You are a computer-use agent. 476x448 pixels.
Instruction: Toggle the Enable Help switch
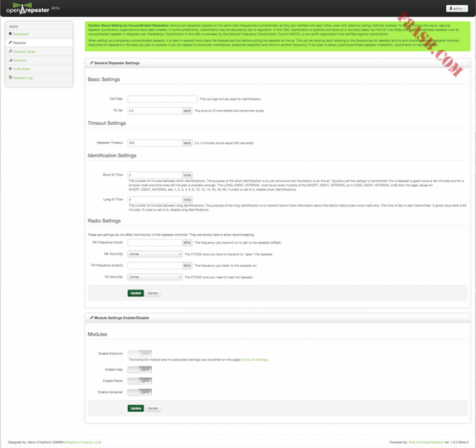click(x=139, y=369)
